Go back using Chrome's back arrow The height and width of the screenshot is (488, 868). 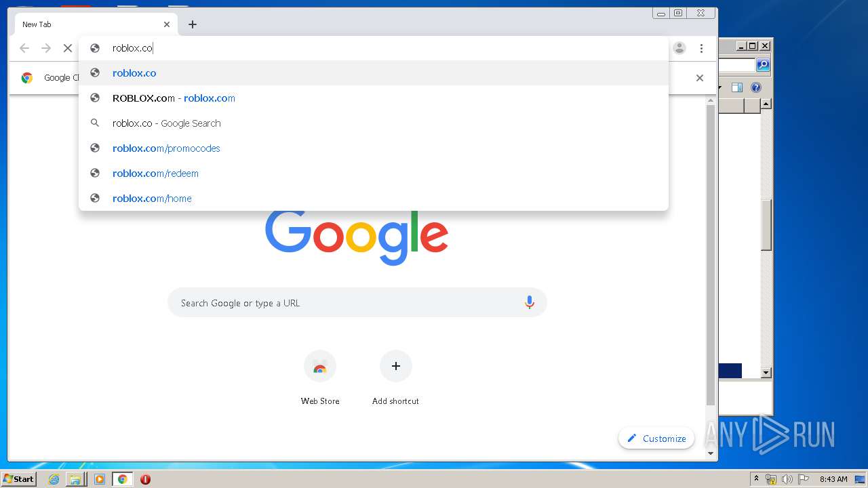[24, 48]
